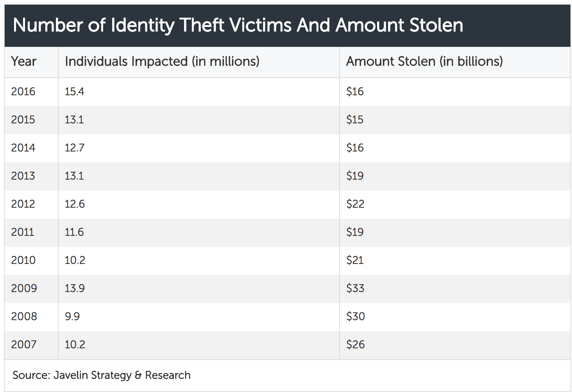Click the table title about Identity Theft Victims
Image resolution: width=572 pixels, height=392 pixels.
coord(238,25)
